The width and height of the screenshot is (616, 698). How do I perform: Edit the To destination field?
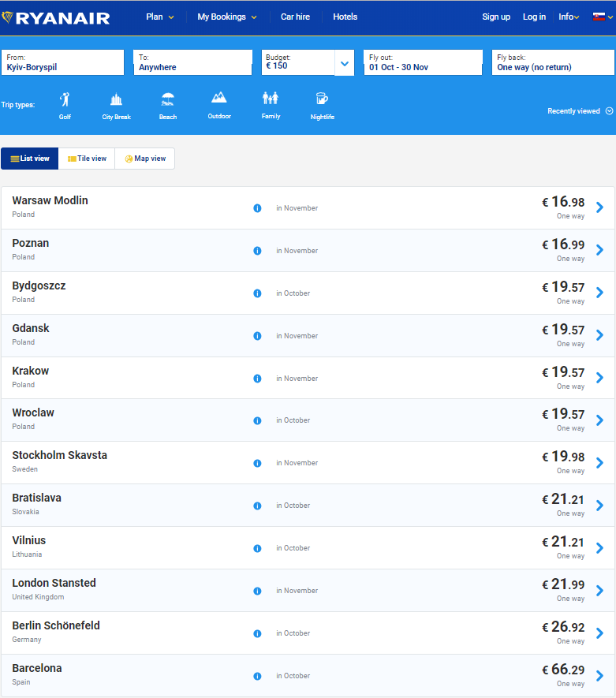point(192,62)
